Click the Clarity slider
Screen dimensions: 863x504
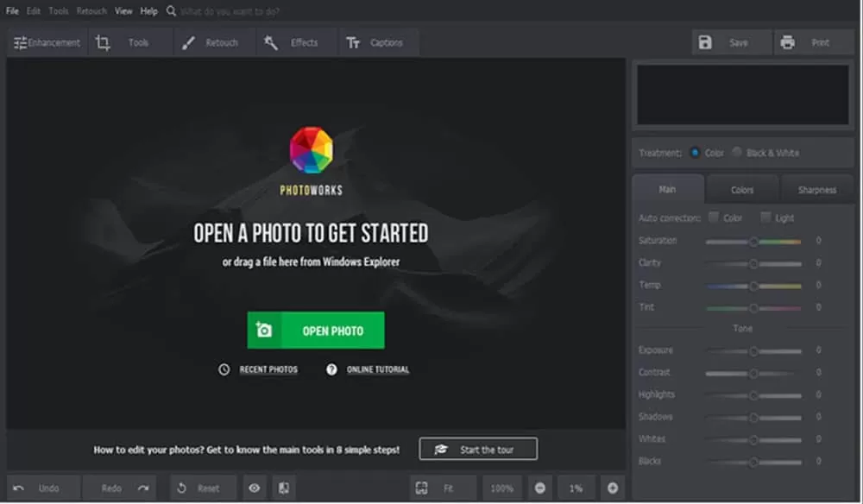pyautogui.click(x=753, y=263)
